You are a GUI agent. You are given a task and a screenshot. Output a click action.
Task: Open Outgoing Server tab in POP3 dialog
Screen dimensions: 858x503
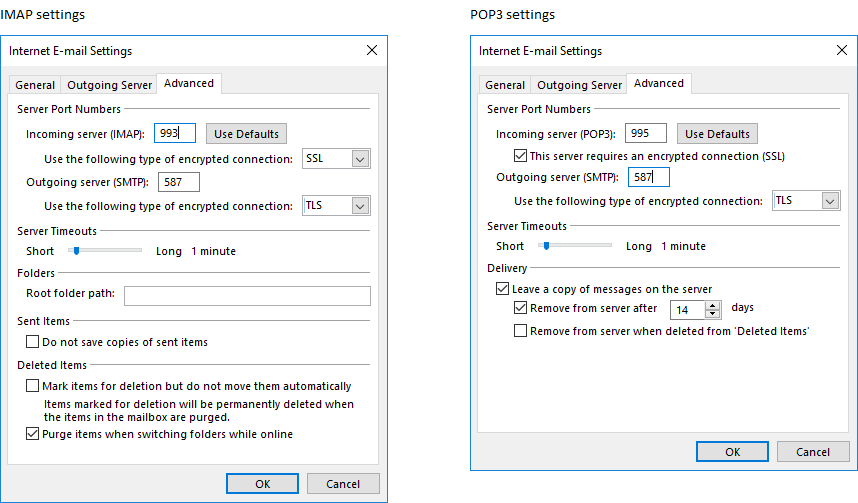(579, 85)
